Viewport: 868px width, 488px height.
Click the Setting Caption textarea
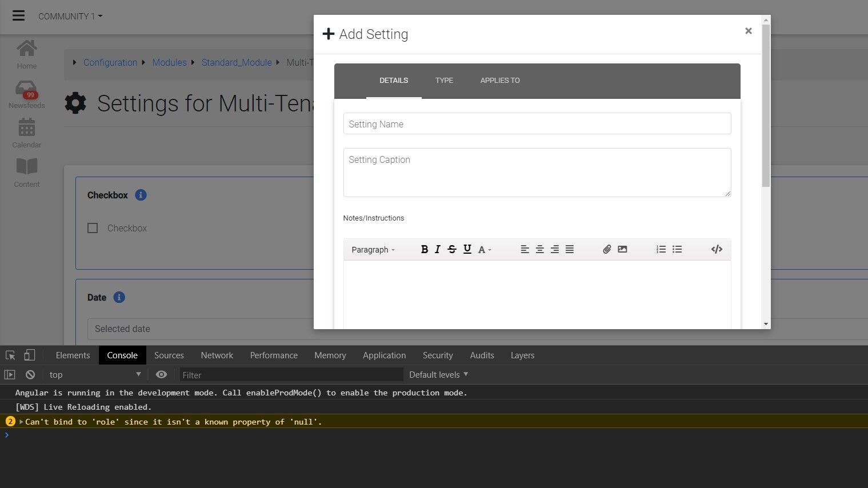tap(537, 173)
